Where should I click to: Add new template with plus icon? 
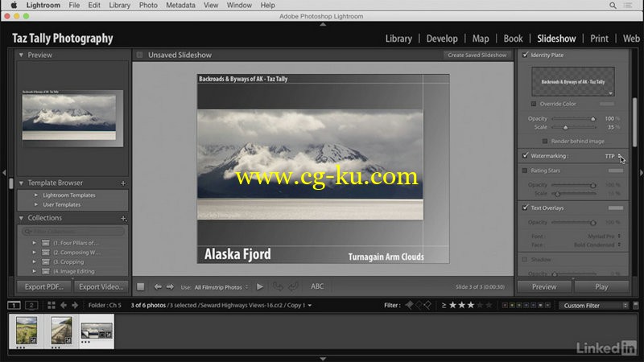click(123, 183)
